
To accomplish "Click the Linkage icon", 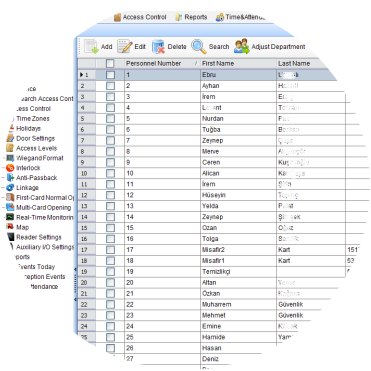I will coord(10,188).
